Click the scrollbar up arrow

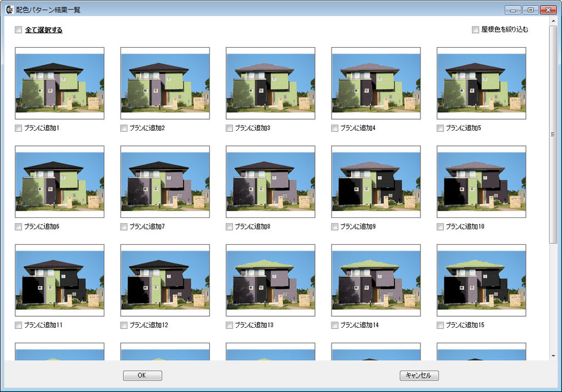click(x=553, y=21)
